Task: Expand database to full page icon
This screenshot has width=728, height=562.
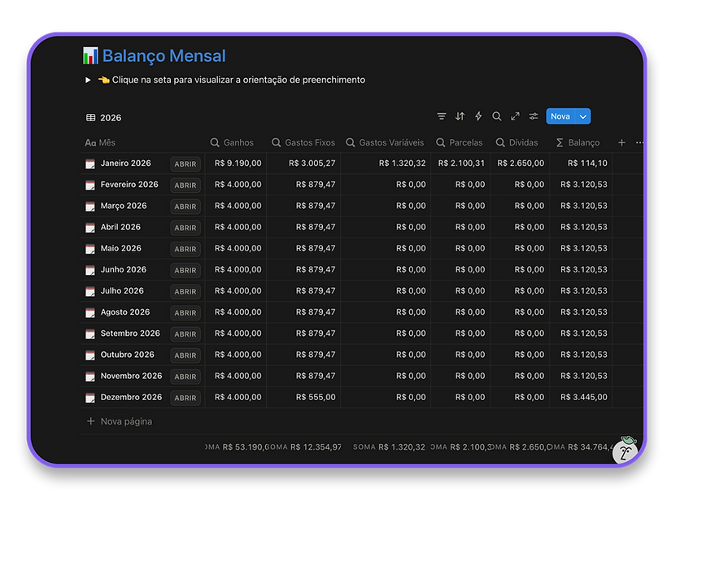Action: 516,116
